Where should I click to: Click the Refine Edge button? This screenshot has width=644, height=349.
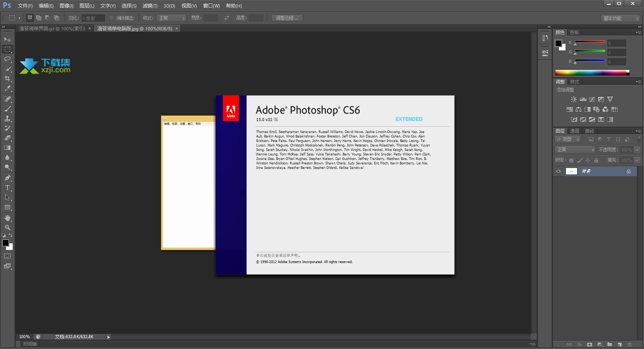[287, 18]
